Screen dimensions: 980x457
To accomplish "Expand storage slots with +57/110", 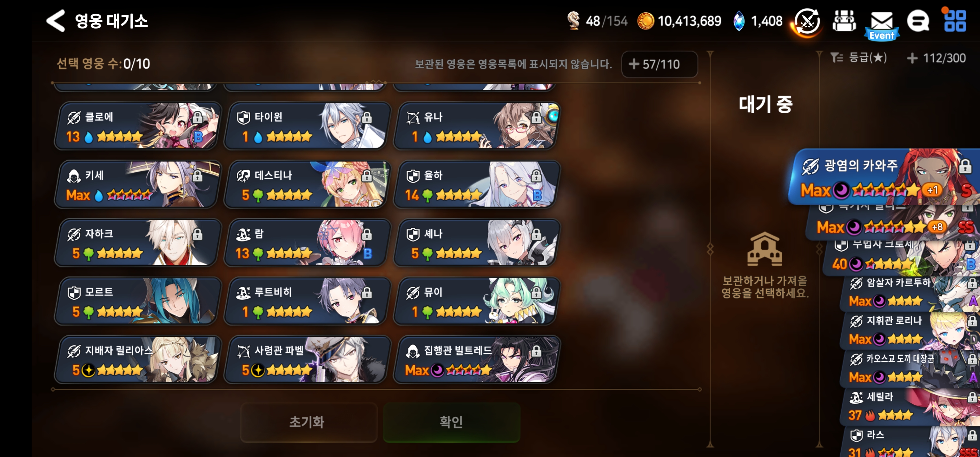I will point(659,64).
